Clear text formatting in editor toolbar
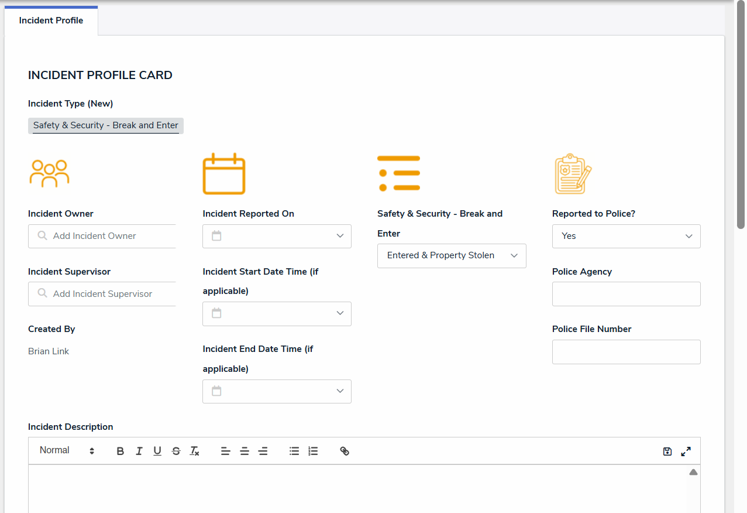 [x=195, y=451]
